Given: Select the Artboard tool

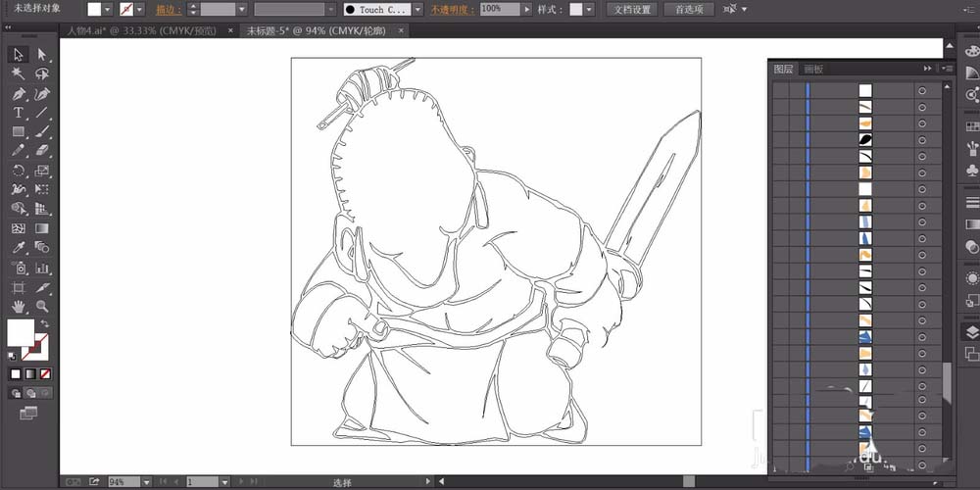Looking at the screenshot, I should point(18,287).
